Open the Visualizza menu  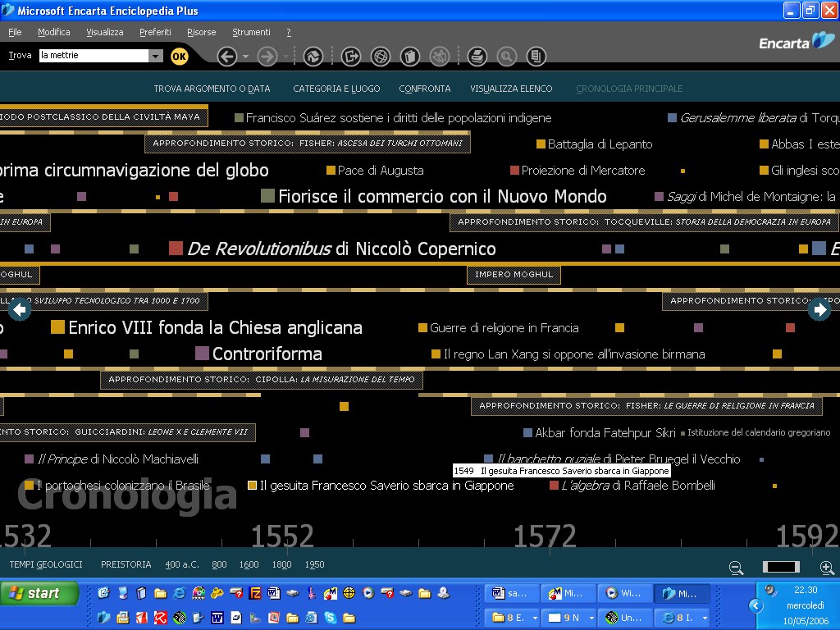105,32
